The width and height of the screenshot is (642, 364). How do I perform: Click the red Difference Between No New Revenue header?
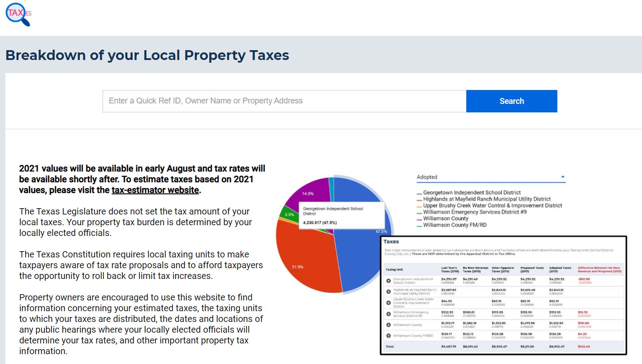coord(599,270)
